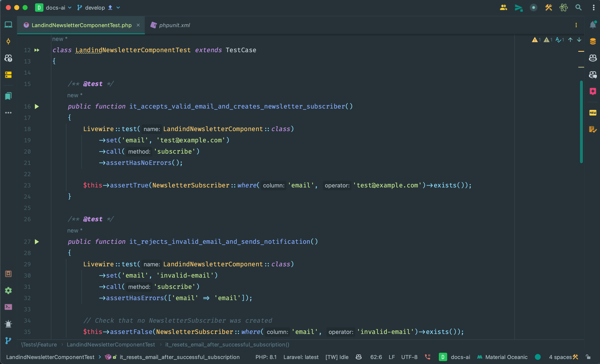Open the Commit tool window icon

pos(8,41)
